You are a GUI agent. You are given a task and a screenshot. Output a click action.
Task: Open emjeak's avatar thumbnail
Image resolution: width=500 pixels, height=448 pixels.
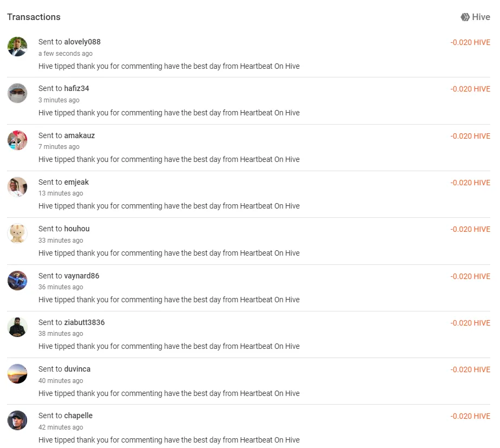17,187
